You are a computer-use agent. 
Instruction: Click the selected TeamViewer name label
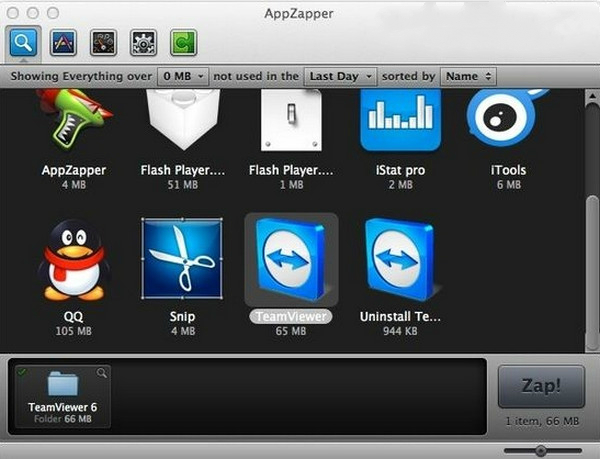pos(291,316)
